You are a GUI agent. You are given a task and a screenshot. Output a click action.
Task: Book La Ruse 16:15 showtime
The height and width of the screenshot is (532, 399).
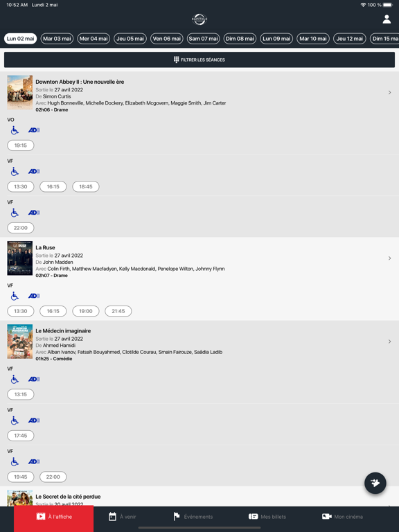tap(53, 311)
